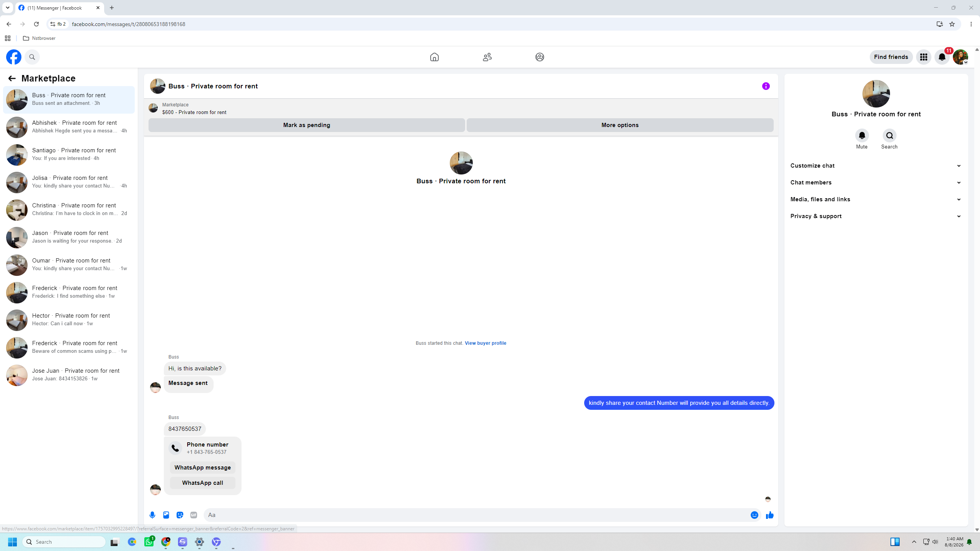Open the View buyer profile link
This screenshot has height=551, width=980.
485,343
